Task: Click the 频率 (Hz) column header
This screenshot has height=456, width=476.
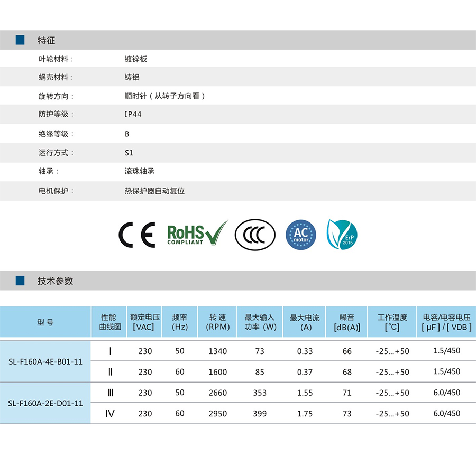Action: (180, 322)
